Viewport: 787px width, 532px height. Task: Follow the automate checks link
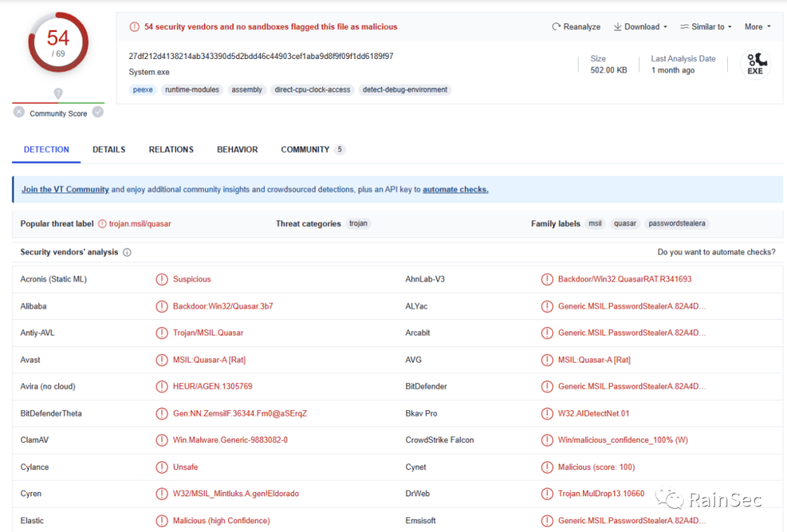point(455,189)
